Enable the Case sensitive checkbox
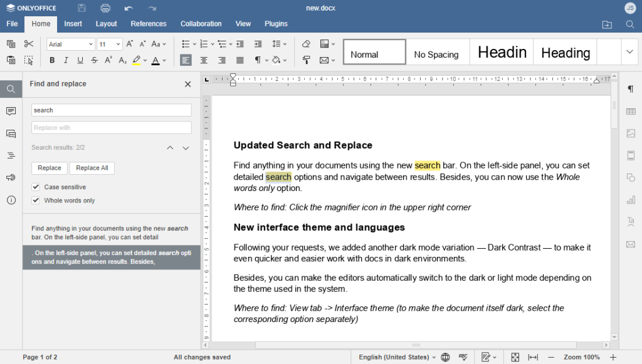 click(36, 187)
